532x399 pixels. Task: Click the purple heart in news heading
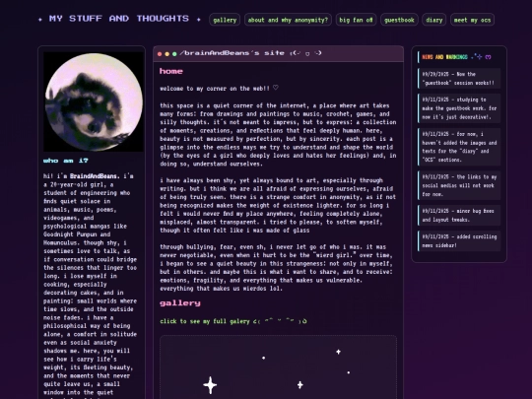click(488, 57)
